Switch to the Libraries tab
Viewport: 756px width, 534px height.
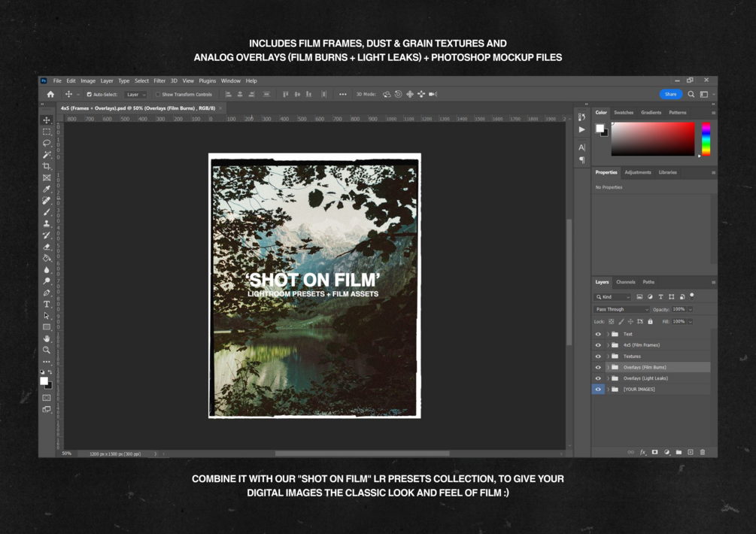click(667, 172)
